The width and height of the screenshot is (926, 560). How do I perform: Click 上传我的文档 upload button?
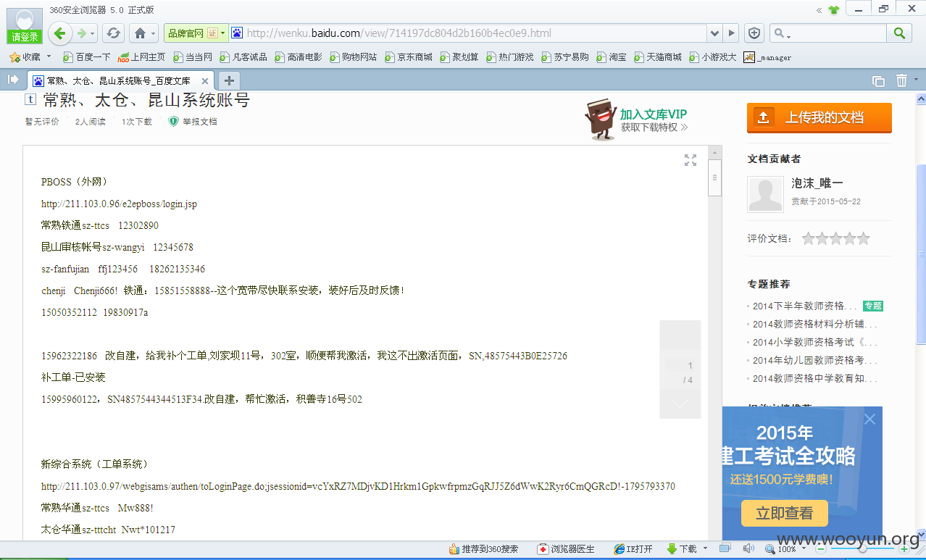click(819, 117)
